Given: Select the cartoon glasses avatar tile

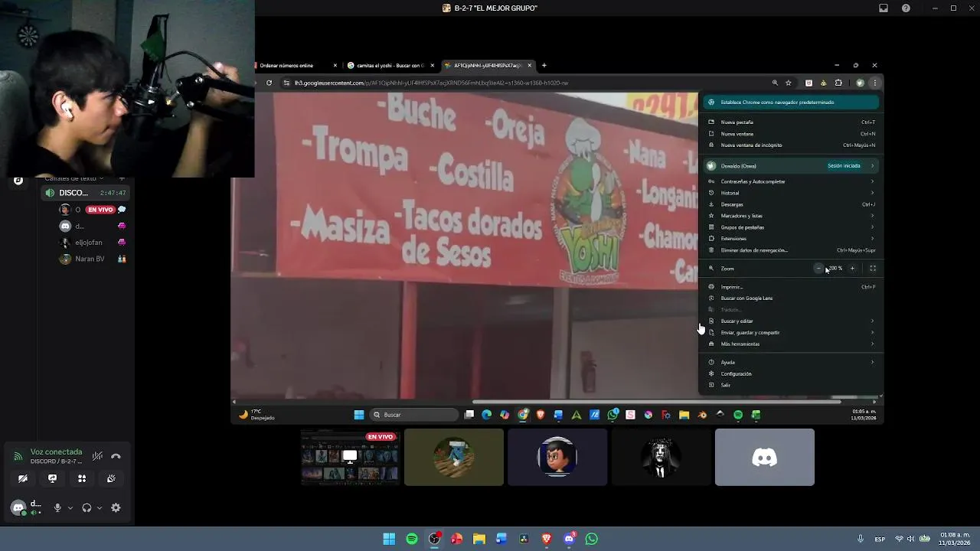Looking at the screenshot, I should click(557, 457).
